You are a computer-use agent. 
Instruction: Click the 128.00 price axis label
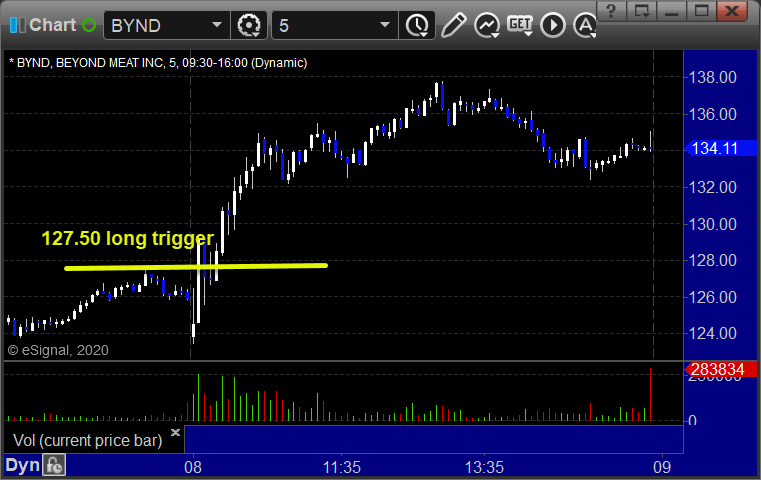pos(713,261)
